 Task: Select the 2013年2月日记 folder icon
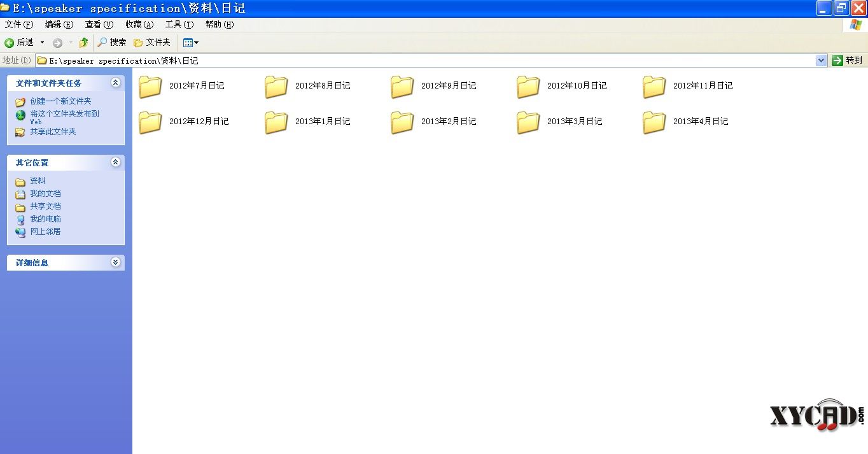click(x=403, y=122)
